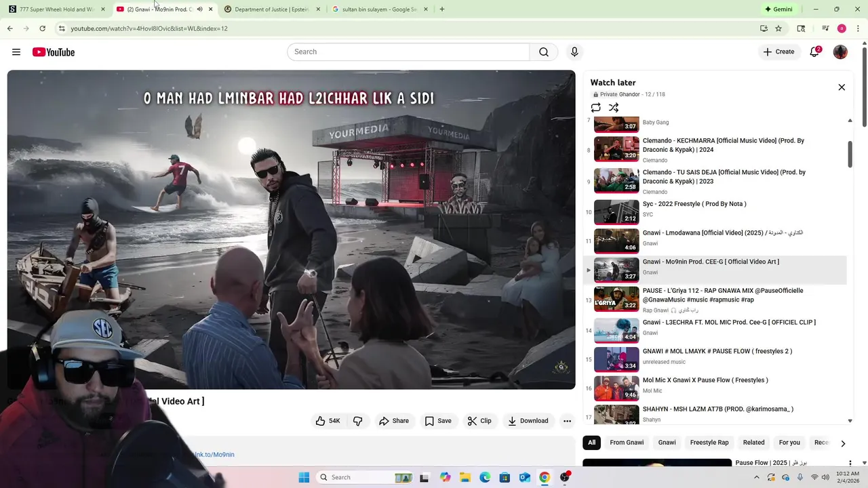The width and height of the screenshot is (868, 488).
Task: Mute the YouTube tab audio icon
Action: pyautogui.click(x=199, y=9)
